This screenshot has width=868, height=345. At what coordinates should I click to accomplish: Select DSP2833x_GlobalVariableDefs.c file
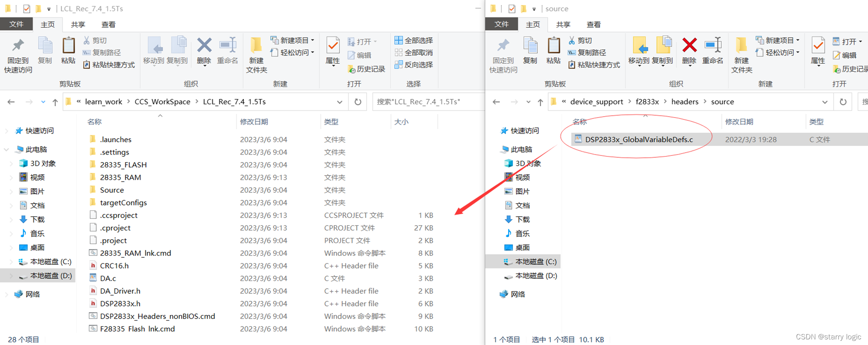(x=639, y=140)
